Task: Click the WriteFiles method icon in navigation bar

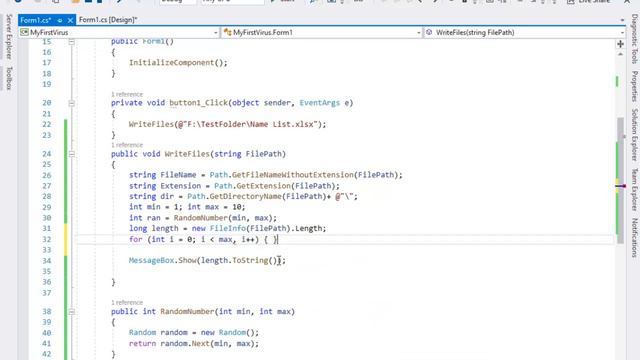Action: point(429,32)
